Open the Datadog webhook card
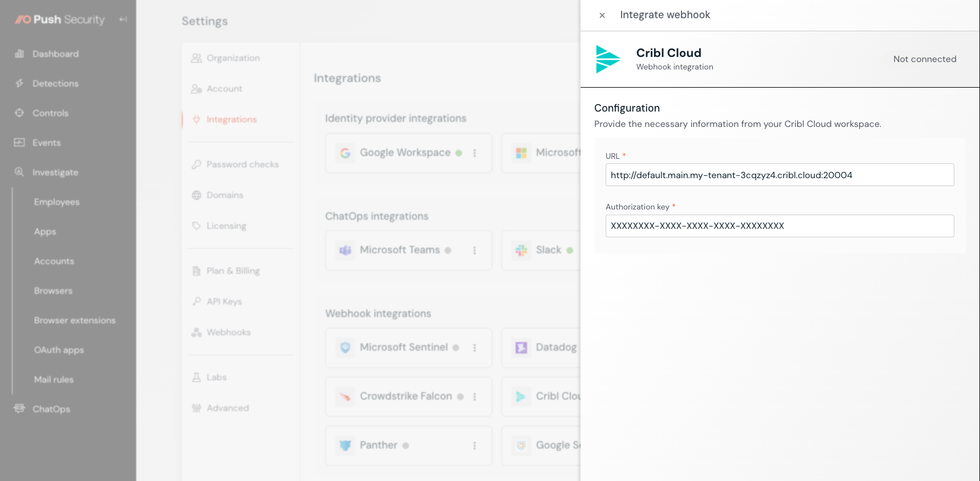980x481 pixels. coord(541,348)
